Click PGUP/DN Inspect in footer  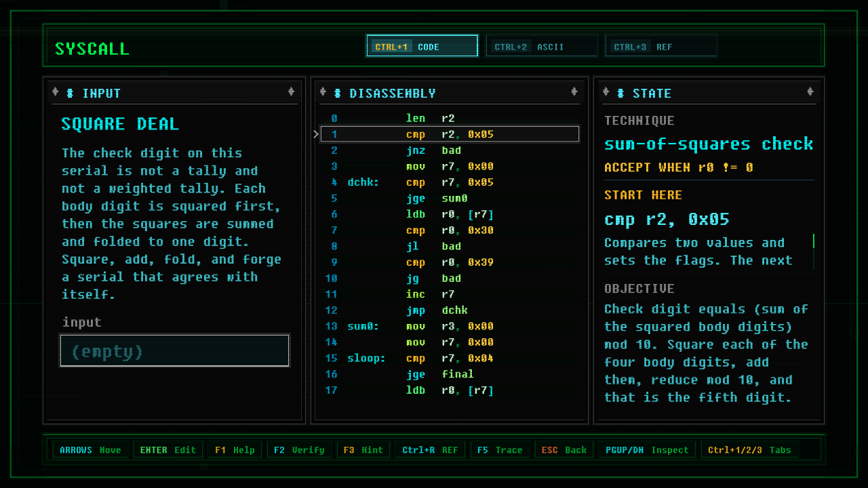[647, 449]
